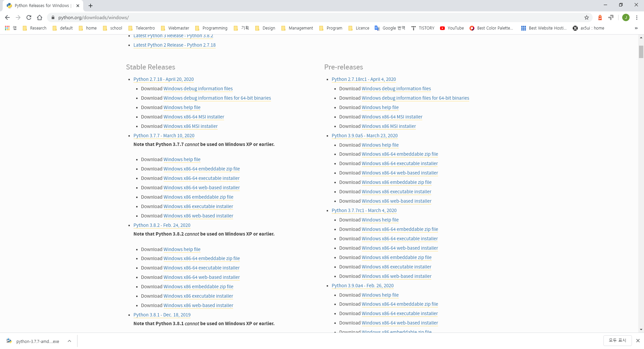The height and width of the screenshot is (349, 644).
Task: Show more bookmarks with the double chevron
Action: pyautogui.click(x=636, y=28)
